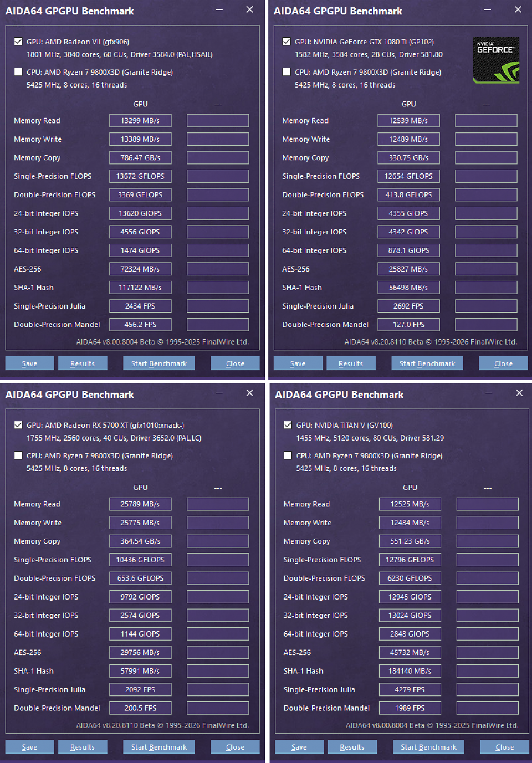Screen dimensions: 532x763
Task: Save results in the TITAN V window
Action: (299, 747)
